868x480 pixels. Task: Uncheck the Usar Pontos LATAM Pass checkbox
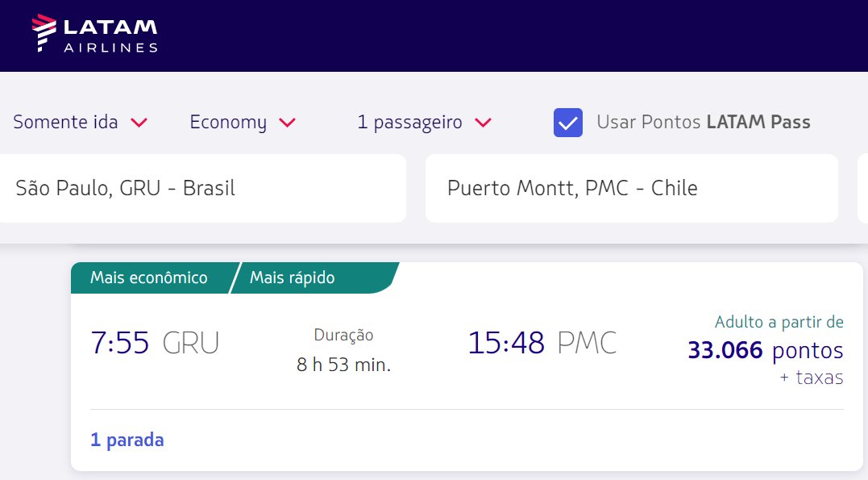coord(568,123)
